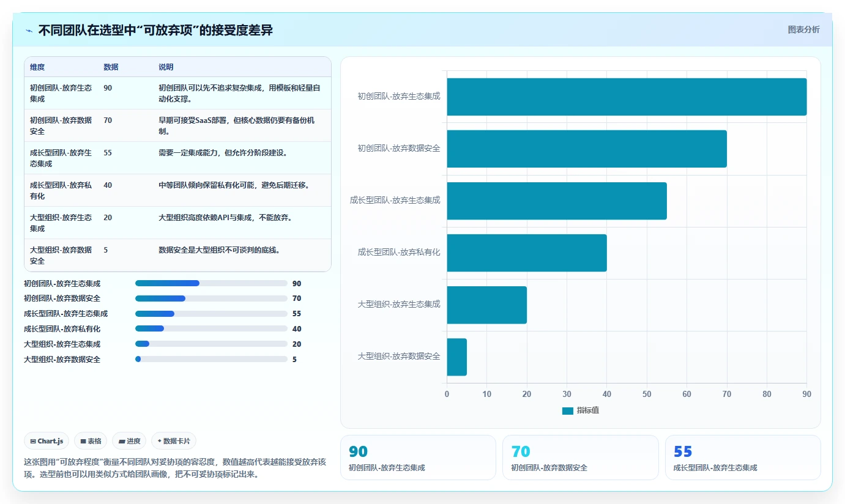845x504 pixels.
Task: Select the 成长型团队-放弃私有化 table row name
Action: click(61, 190)
